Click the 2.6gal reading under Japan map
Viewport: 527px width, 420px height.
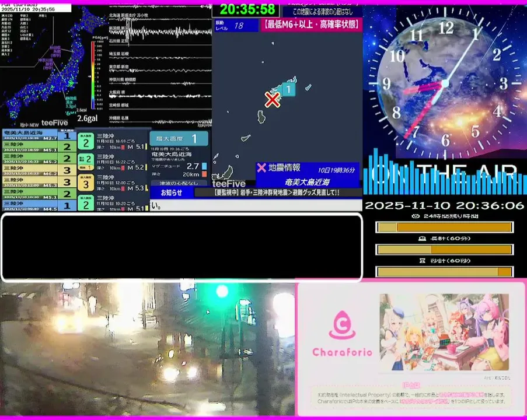(x=88, y=118)
